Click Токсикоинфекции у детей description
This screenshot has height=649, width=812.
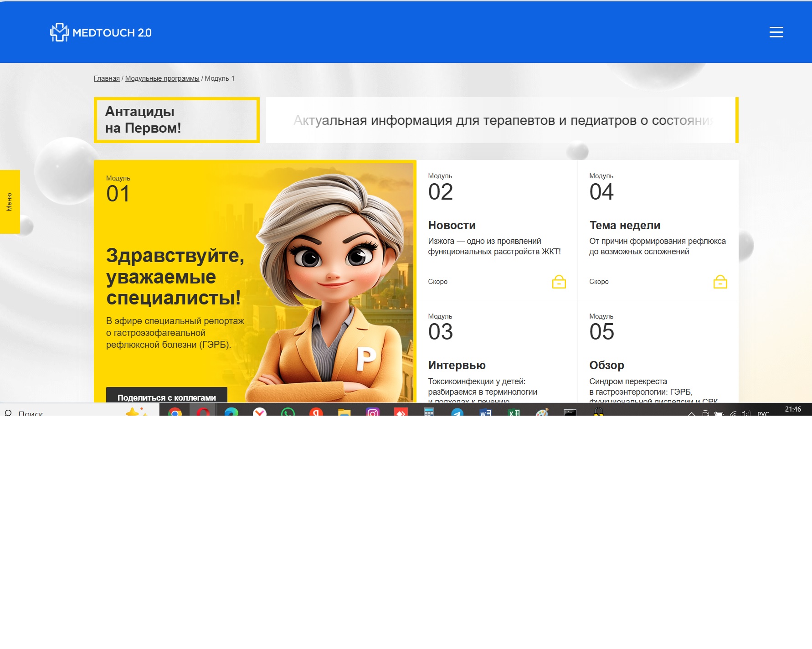click(x=483, y=391)
